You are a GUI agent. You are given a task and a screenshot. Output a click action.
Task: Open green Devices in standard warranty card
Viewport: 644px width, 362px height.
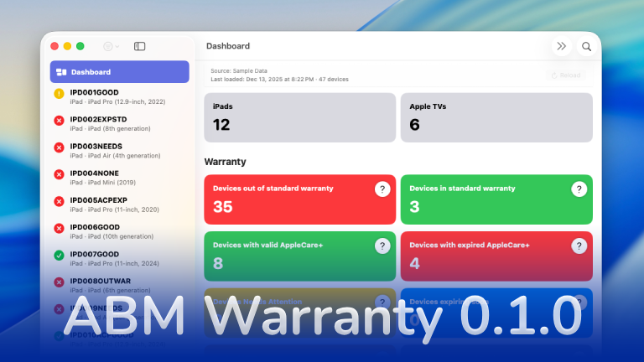(482, 199)
